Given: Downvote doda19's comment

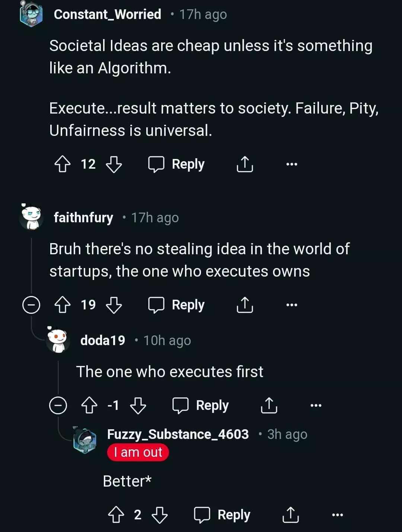Looking at the screenshot, I should click(138, 405).
